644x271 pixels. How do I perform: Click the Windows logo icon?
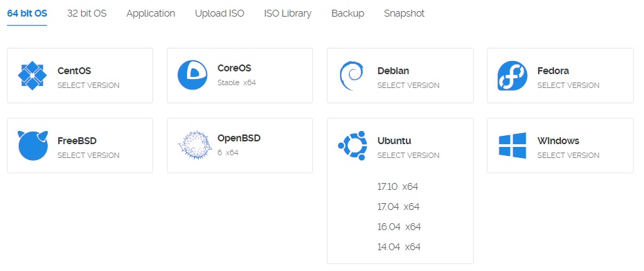point(512,145)
